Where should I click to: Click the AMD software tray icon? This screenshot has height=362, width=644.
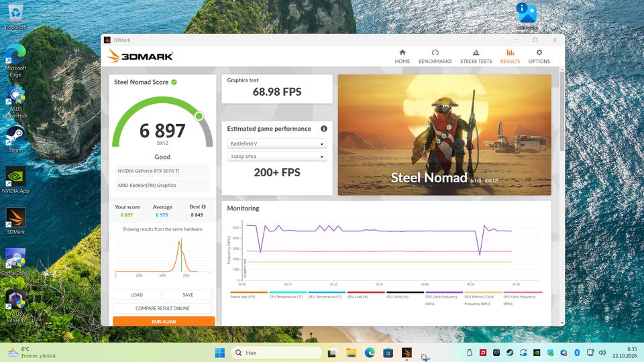click(x=483, y=353)
